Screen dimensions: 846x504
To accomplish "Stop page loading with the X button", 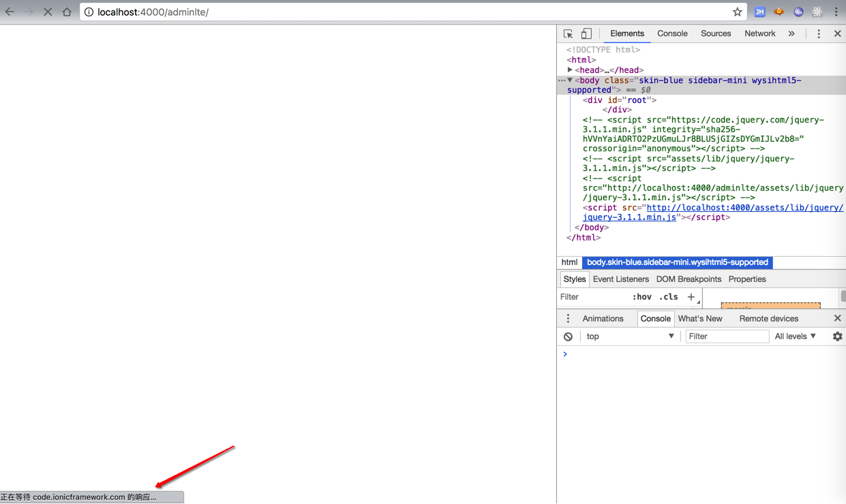I will coord(48,12).
